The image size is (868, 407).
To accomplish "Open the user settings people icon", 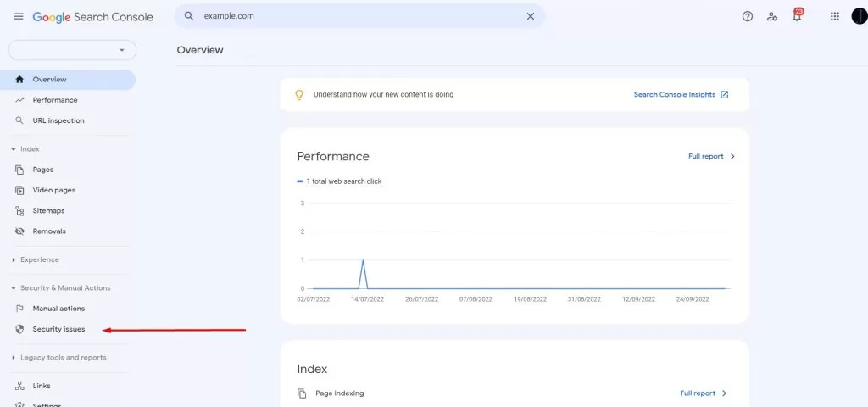I will 772,17.
